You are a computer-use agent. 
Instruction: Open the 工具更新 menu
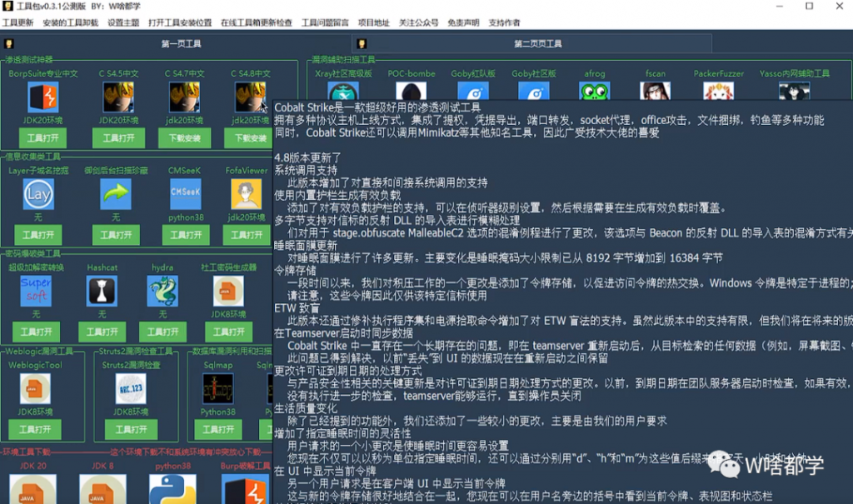(x=18, y=22)
